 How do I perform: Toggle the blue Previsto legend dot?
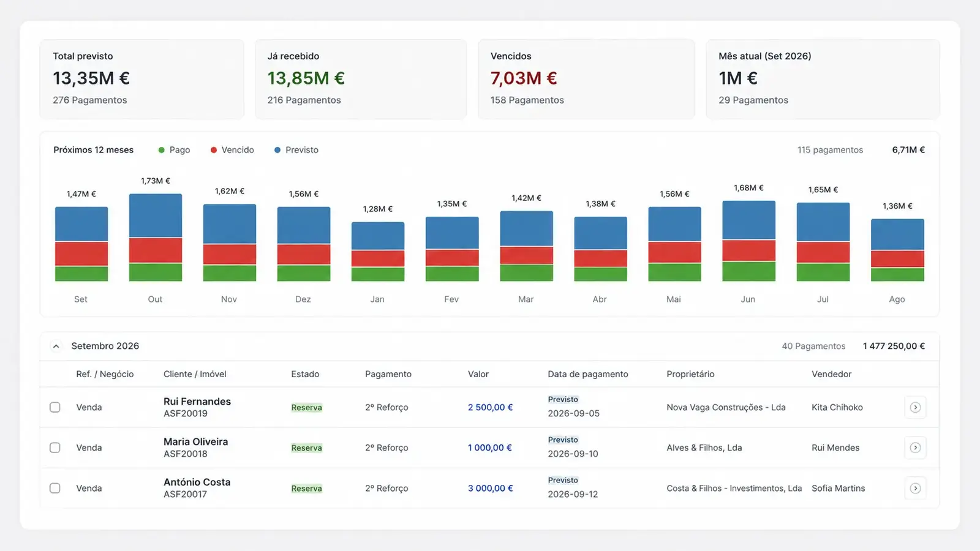click(x=277, y=150)
